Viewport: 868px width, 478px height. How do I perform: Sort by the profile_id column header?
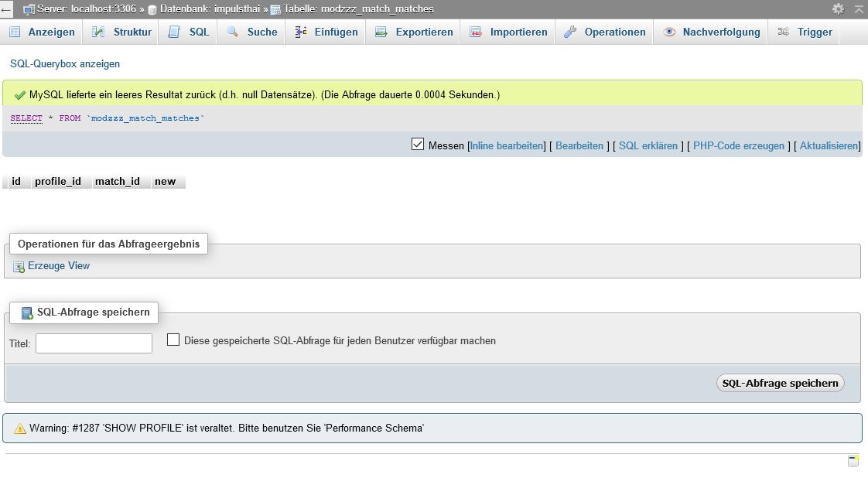coord(58,182)
